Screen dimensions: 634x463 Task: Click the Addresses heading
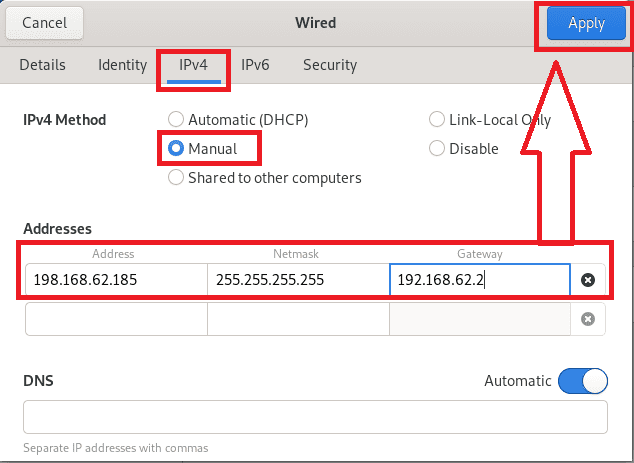click(57, 229)
